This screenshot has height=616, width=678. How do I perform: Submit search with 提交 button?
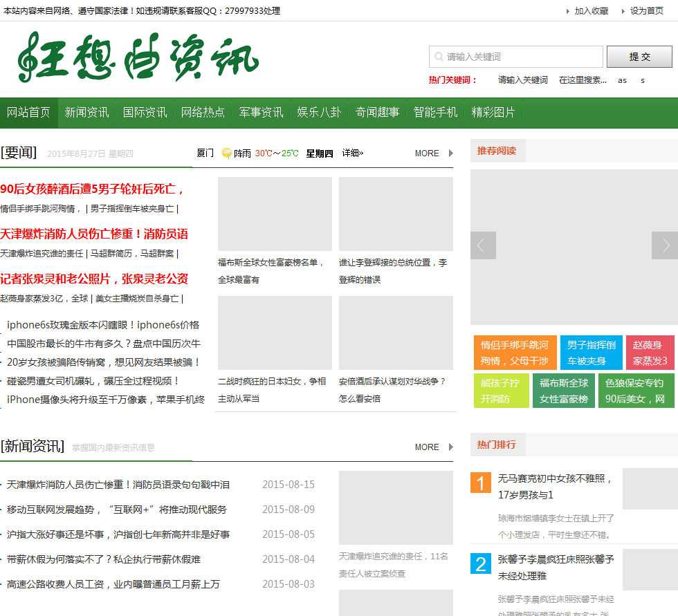click(639, 57)
